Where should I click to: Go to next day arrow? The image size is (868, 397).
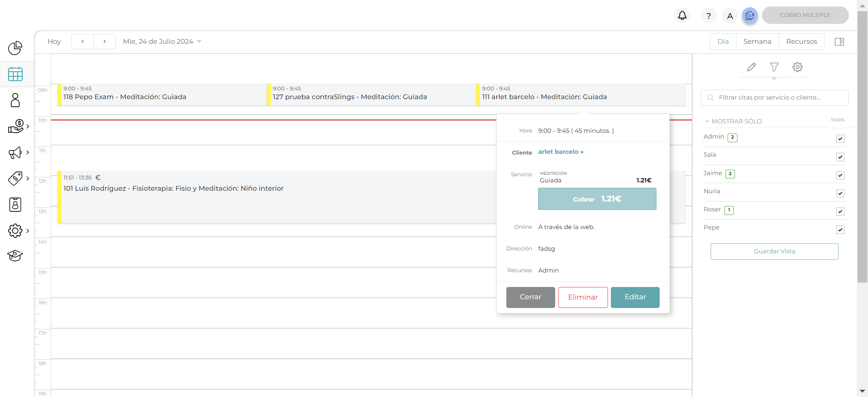[105, 42]
